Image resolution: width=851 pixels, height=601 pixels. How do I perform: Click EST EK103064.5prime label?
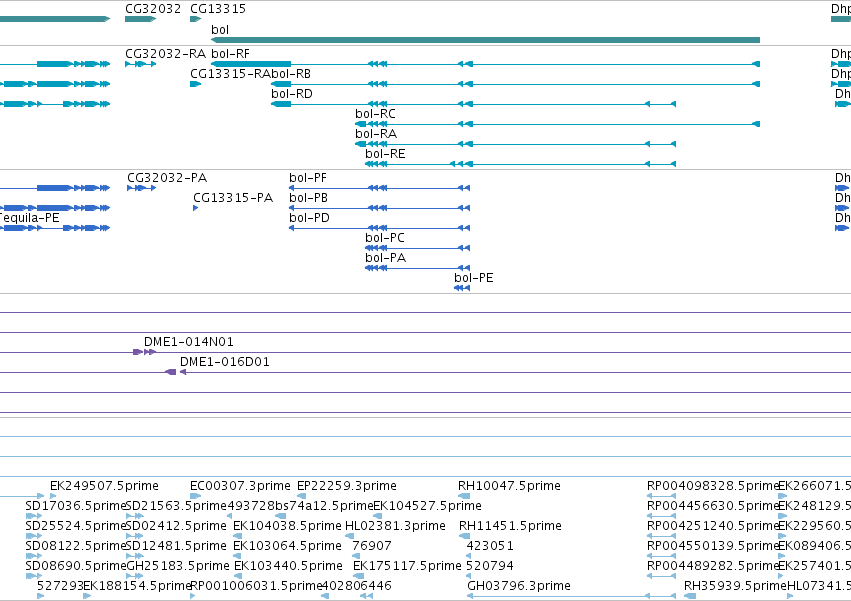[288, 546]
